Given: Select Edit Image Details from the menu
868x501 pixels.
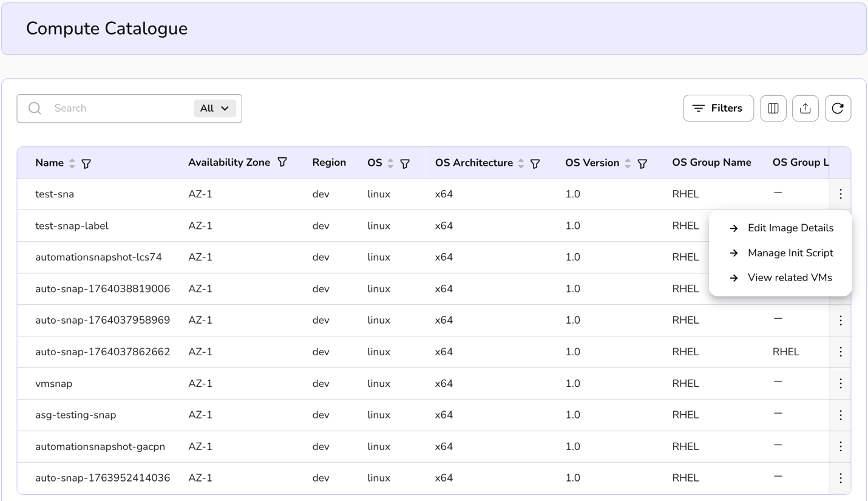Looking at the screenshot, I should click(x=790, y=228).
